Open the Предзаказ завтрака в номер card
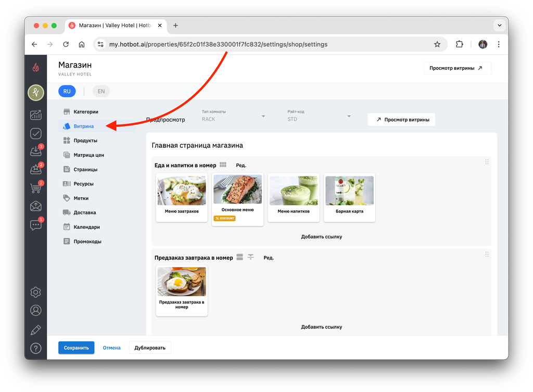 point(182,290)
